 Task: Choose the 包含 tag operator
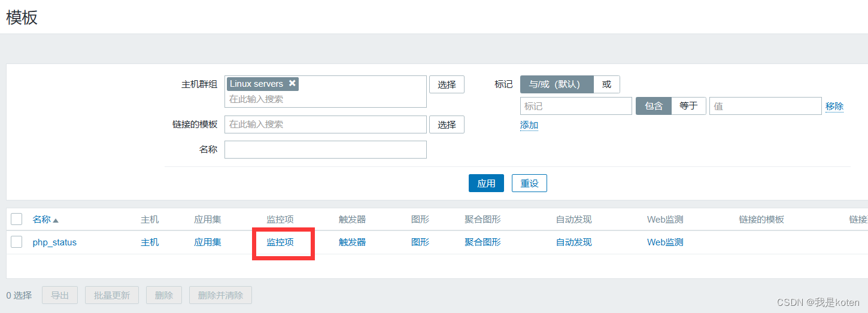[653, 106]
